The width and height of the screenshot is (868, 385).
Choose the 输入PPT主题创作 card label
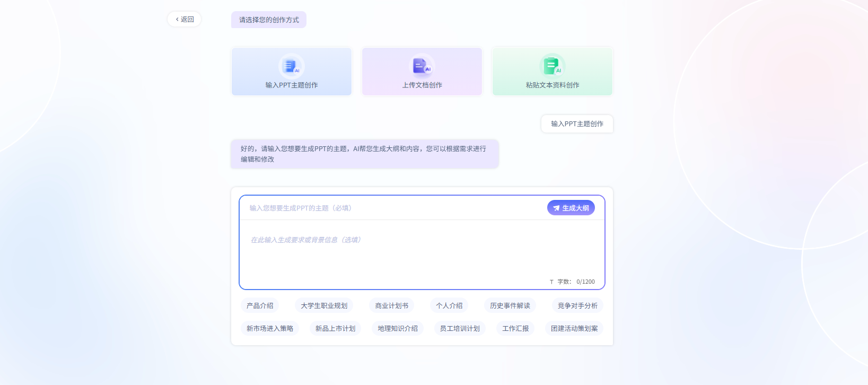pos(292,85)
